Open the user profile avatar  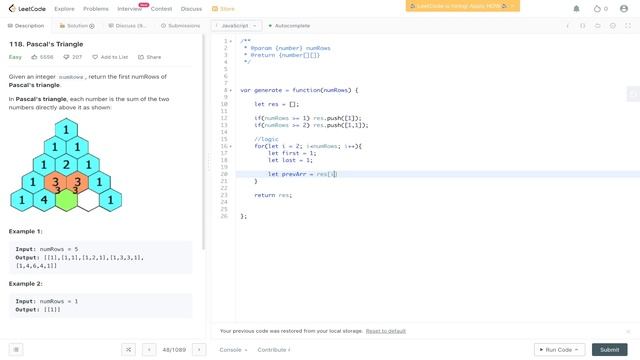pos(624,9)
